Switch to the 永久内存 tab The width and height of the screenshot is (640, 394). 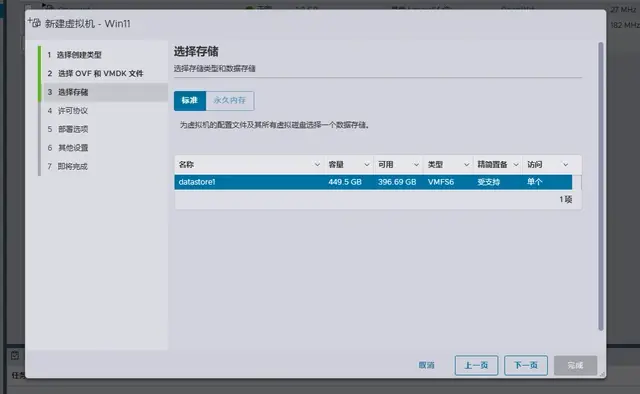(x=230, y=100)
